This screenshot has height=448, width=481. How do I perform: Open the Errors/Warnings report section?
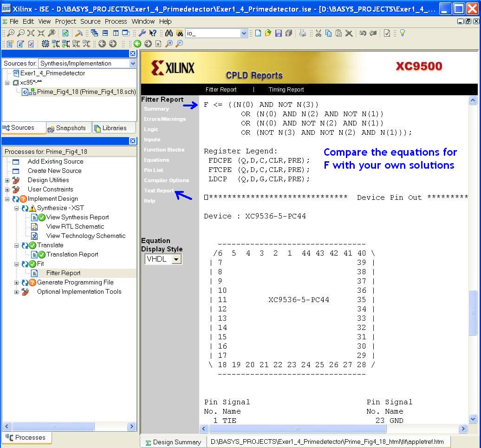click(x=165, y=119)
